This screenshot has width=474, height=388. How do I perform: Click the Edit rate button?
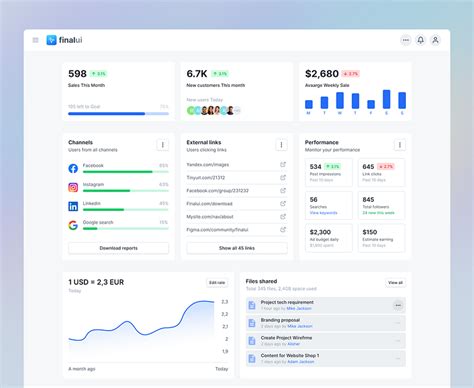tap(217, 283)
